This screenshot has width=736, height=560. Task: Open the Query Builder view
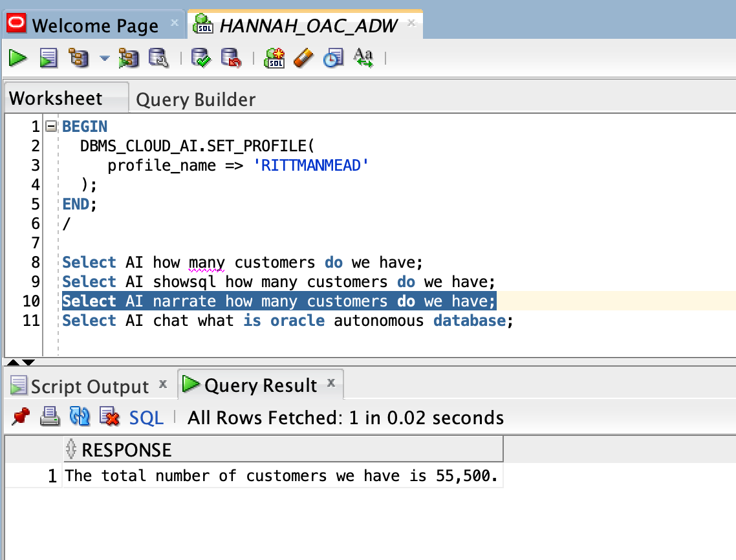tap(195, 98)
